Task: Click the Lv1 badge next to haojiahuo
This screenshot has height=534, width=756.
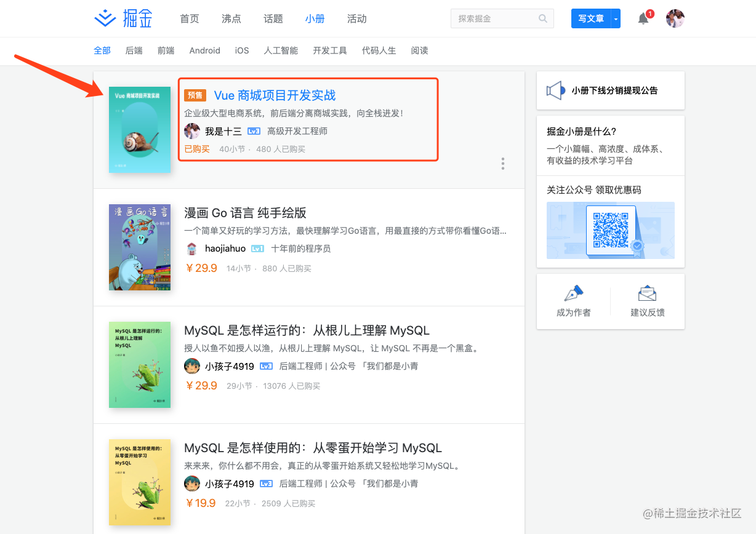Action: (x=257, y=249)
